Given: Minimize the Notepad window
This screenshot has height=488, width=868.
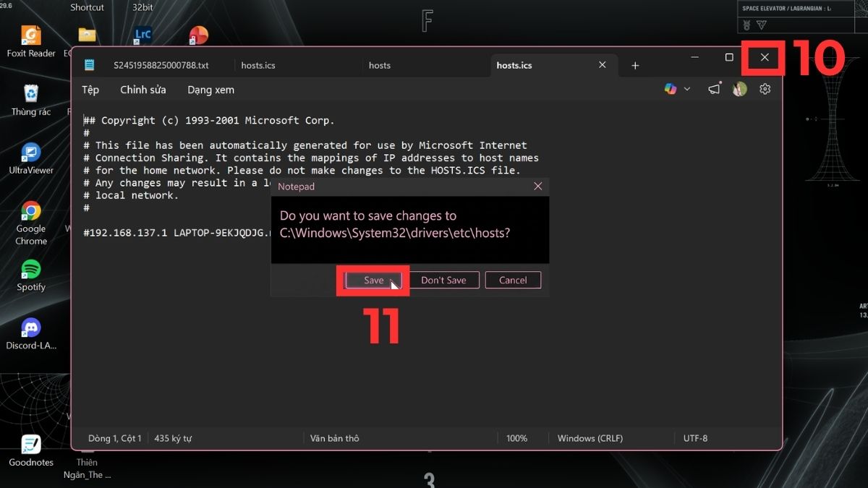Looking at the screenshot, I should tap(694, 57).
